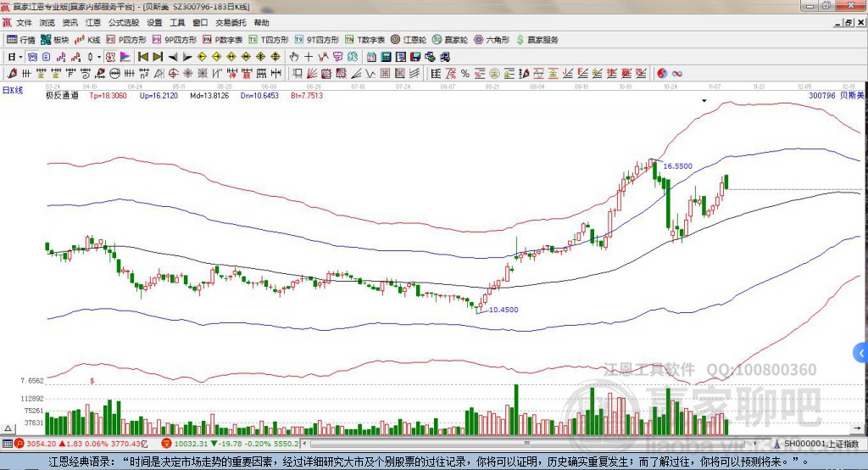The image size is (868, 470).
Task: Open the 资讯 menu
Action: pos(70,23)
